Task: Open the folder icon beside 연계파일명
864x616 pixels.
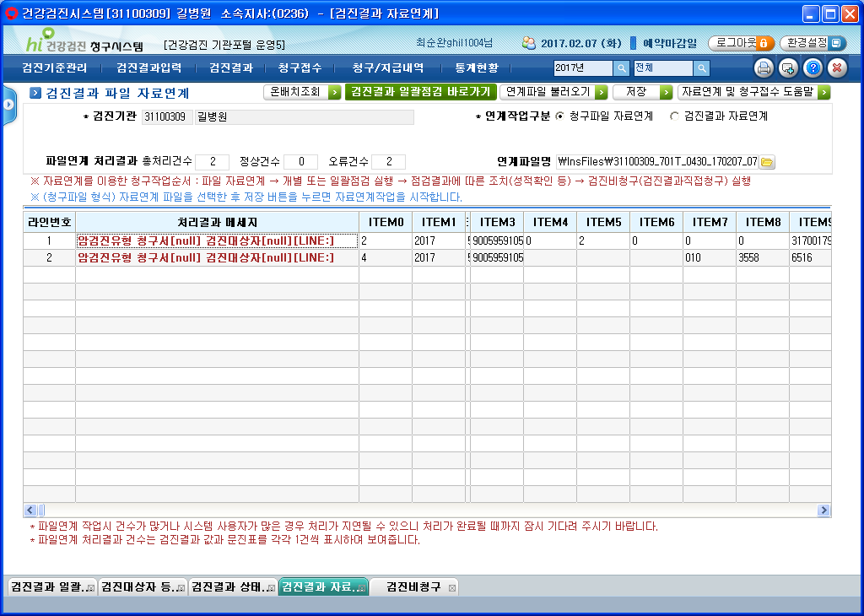Action: [x=766, y=162]
